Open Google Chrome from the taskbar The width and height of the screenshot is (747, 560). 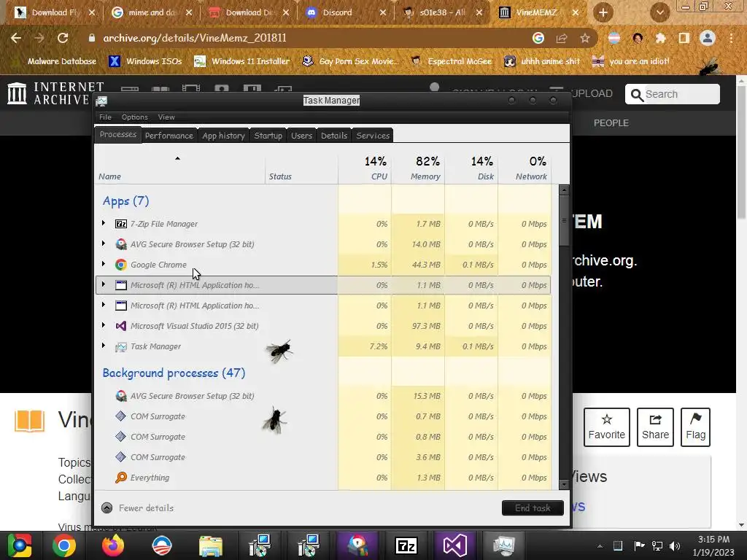(x=64, y=545)
